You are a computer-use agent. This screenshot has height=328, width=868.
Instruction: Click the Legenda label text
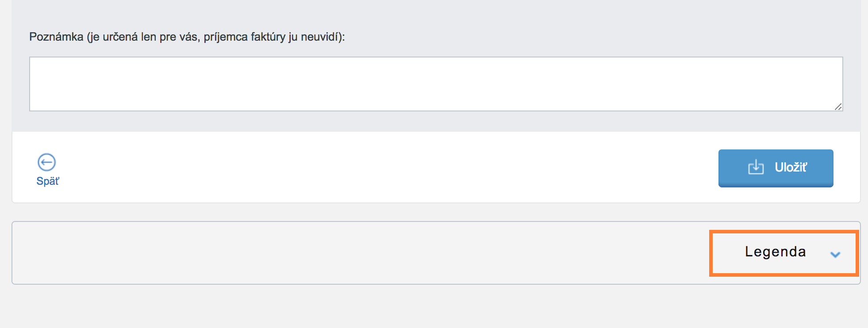tap(775, 252)
